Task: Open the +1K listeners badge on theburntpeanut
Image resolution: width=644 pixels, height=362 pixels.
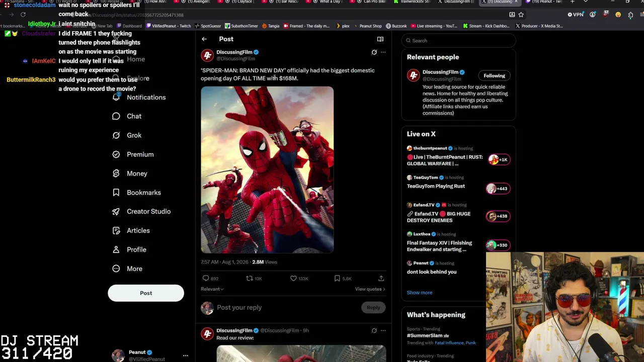Action: (499, 160)
